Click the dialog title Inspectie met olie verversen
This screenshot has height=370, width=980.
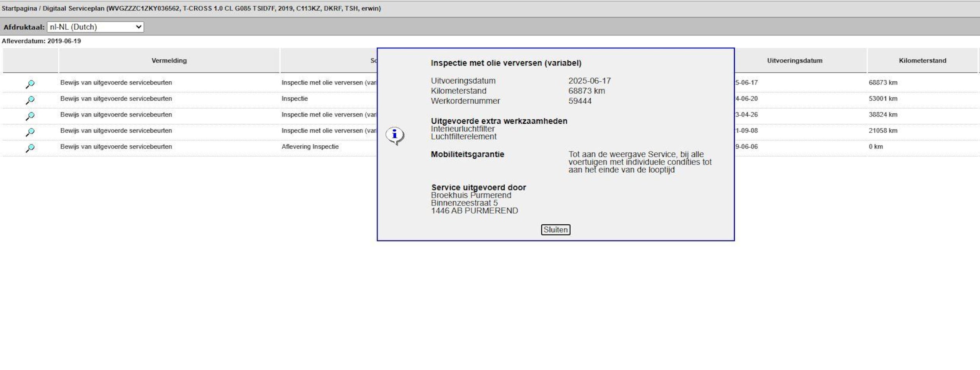point(506,63)
